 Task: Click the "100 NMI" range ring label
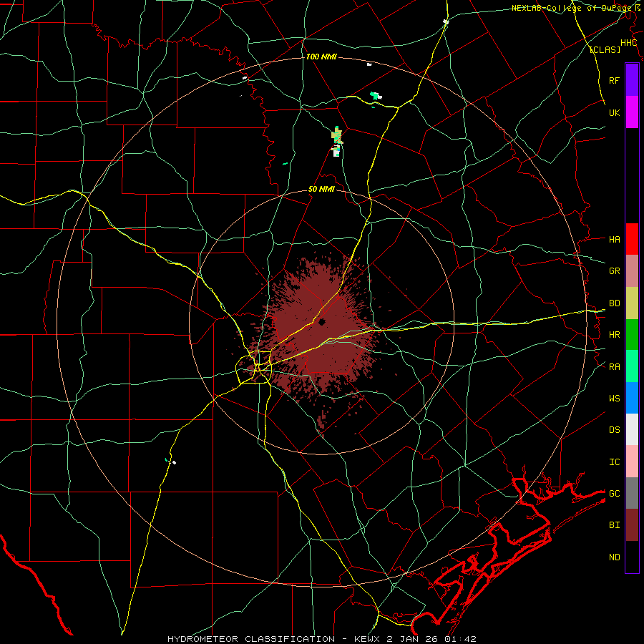tap(321, 57)
